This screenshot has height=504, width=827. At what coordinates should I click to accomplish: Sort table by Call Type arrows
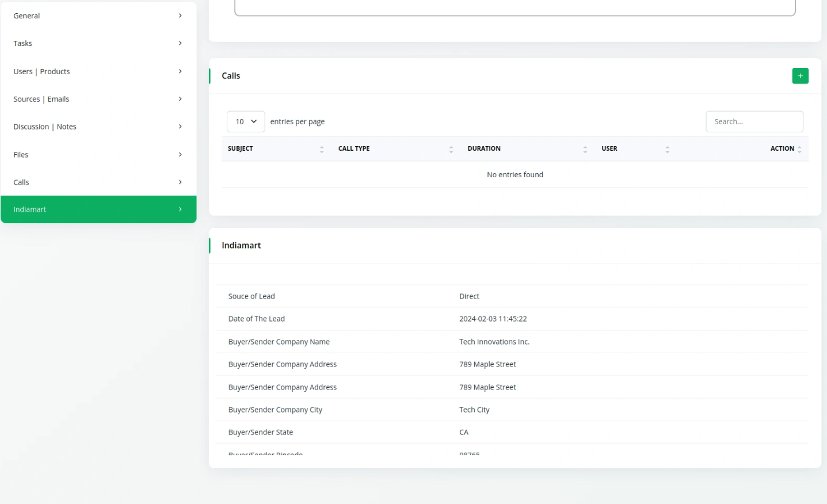(451, 149)
